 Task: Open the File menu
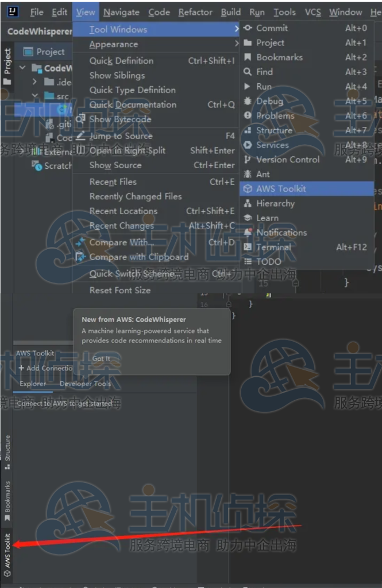[x=37, y=12]
